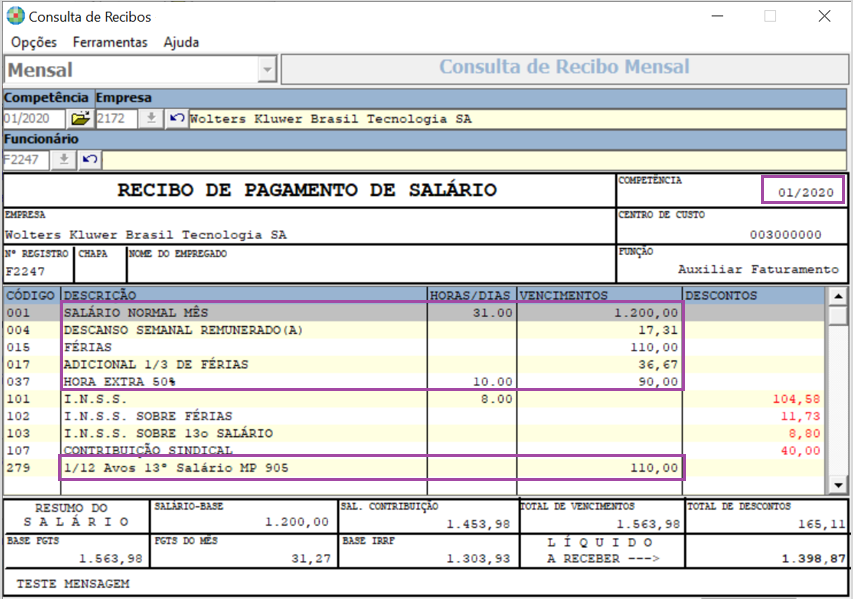Select row ADICIONAL 1/3 DE FÉRIAS
The height and width of the screenshot is (599, 853).
pos(414,365)
